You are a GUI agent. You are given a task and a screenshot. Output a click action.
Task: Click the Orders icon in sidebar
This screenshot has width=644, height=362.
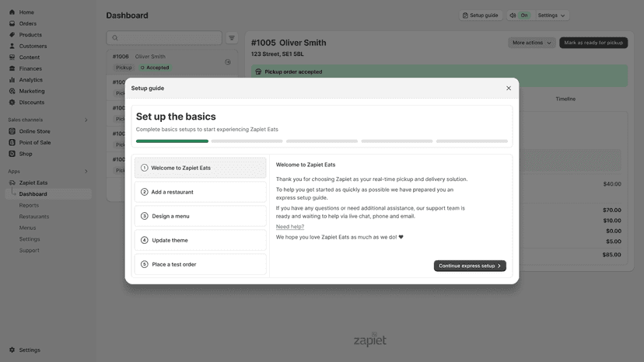pos(12,23)
